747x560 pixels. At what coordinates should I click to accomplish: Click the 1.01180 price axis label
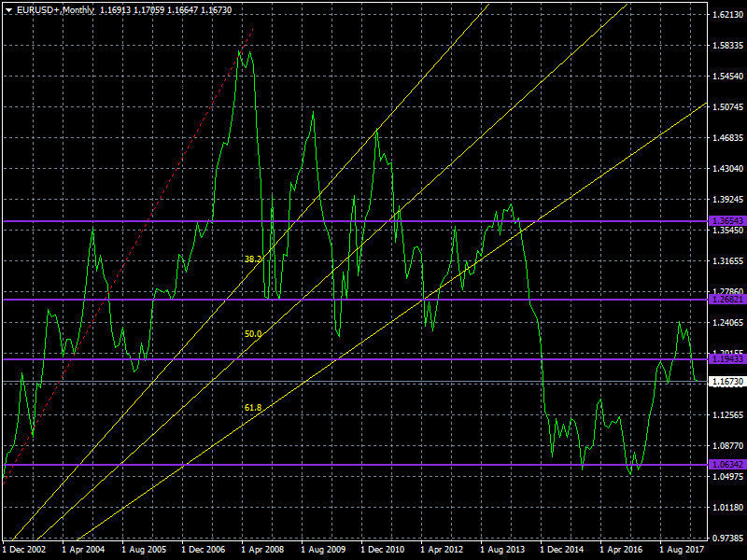coord(727,508)
